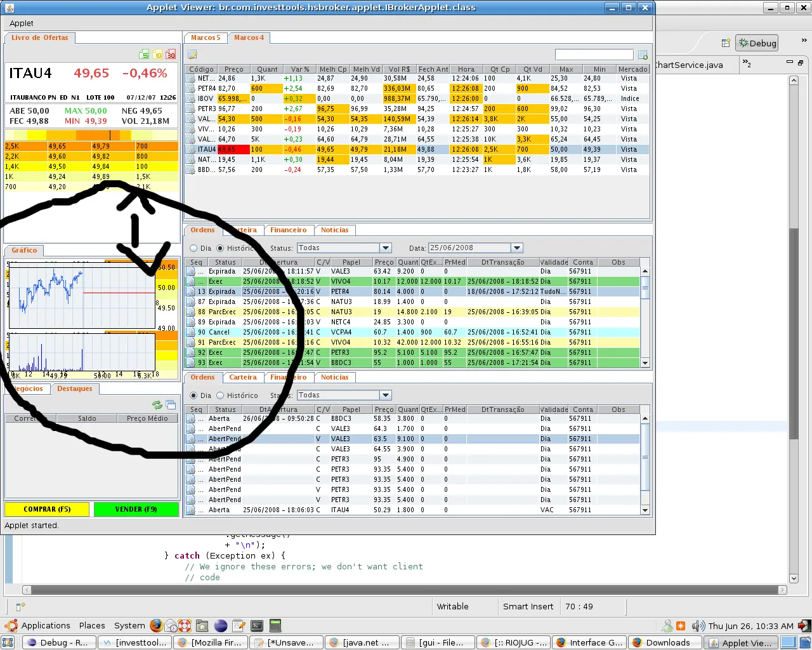Click the PETR4 row icon in the quotes table
Screen dimensions: 812x650
coord(190,88)
